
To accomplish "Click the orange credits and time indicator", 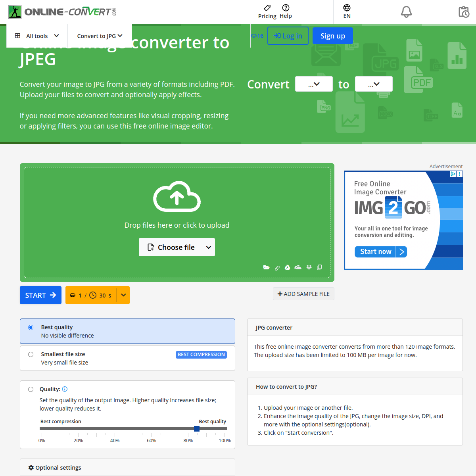I will click(91, 295).
